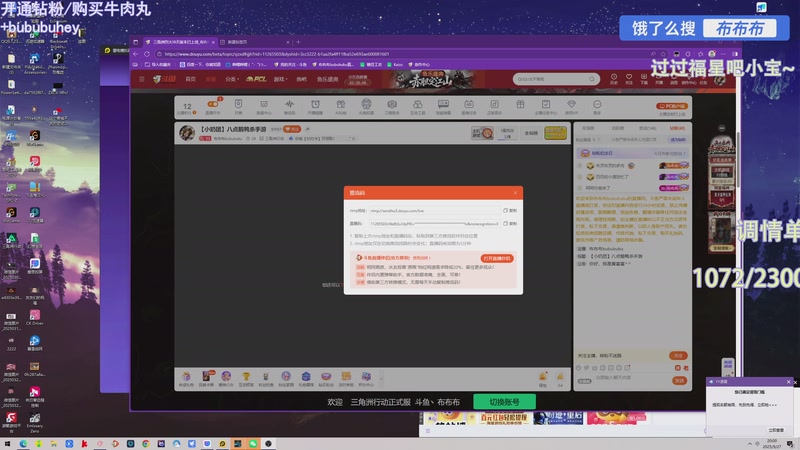Click the room title 【小奶团】八点翡鸭杀手游
The height and width of the screenshot is (450, 800).
pos(233,129)
